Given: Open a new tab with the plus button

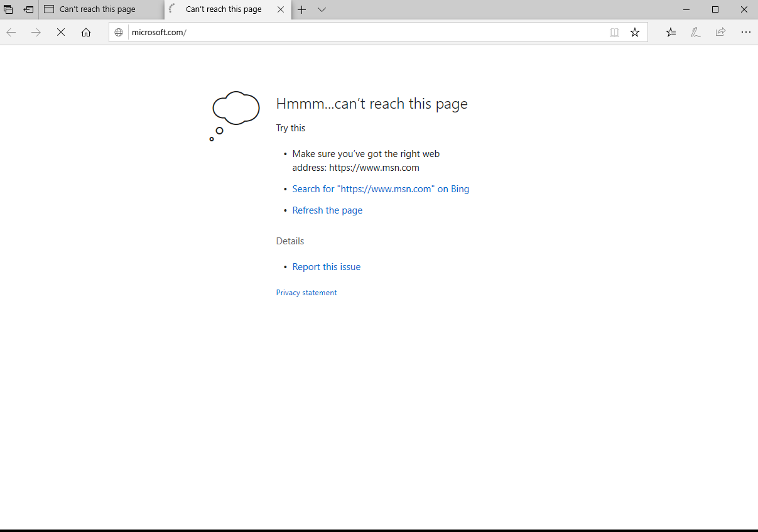Looking at the screenshot, I should pyautogui.click(x=301, y=9).
